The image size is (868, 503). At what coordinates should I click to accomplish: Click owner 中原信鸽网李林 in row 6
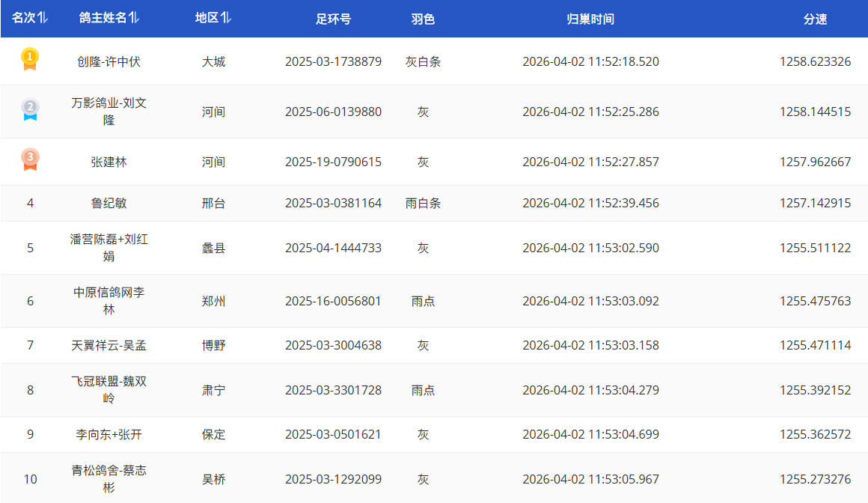pos(109,301)
